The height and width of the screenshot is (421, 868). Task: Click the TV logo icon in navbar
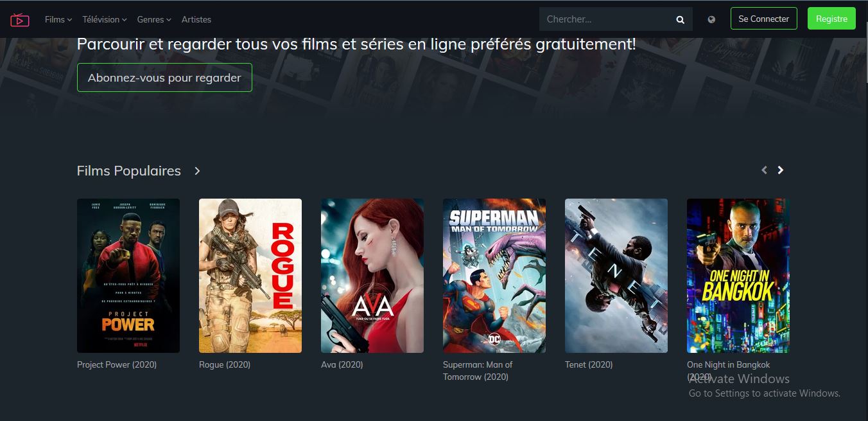[20, 20]
